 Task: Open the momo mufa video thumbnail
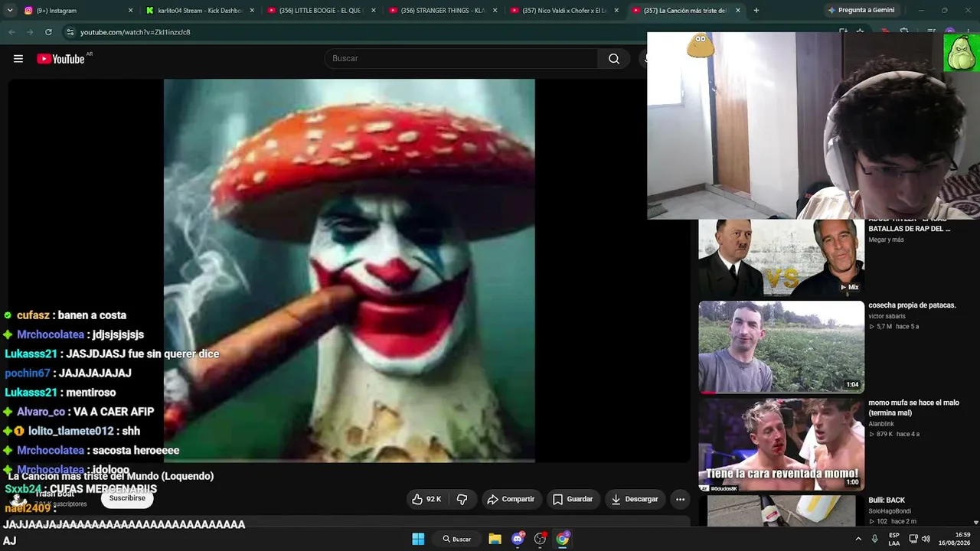click(x=781, y=445)
